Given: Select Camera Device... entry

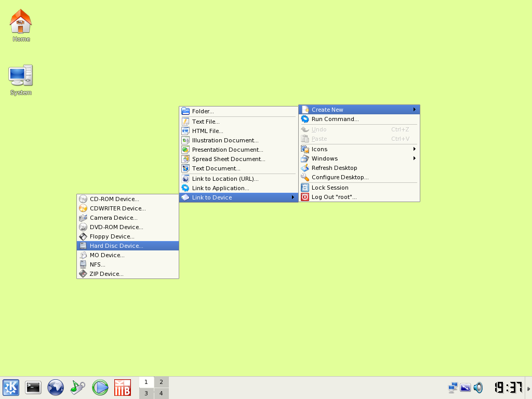Looking at the screenshot, I should pyautogui.click(x=128, y=218).
